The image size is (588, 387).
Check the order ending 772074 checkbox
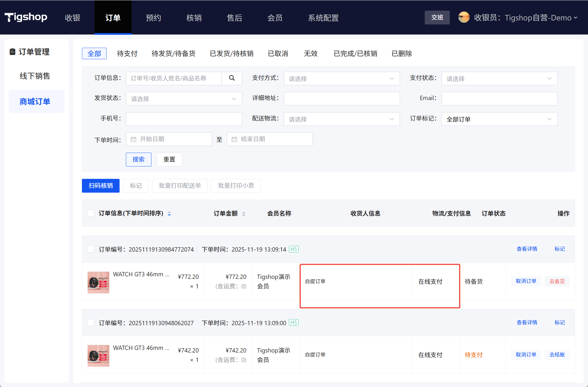91,249
